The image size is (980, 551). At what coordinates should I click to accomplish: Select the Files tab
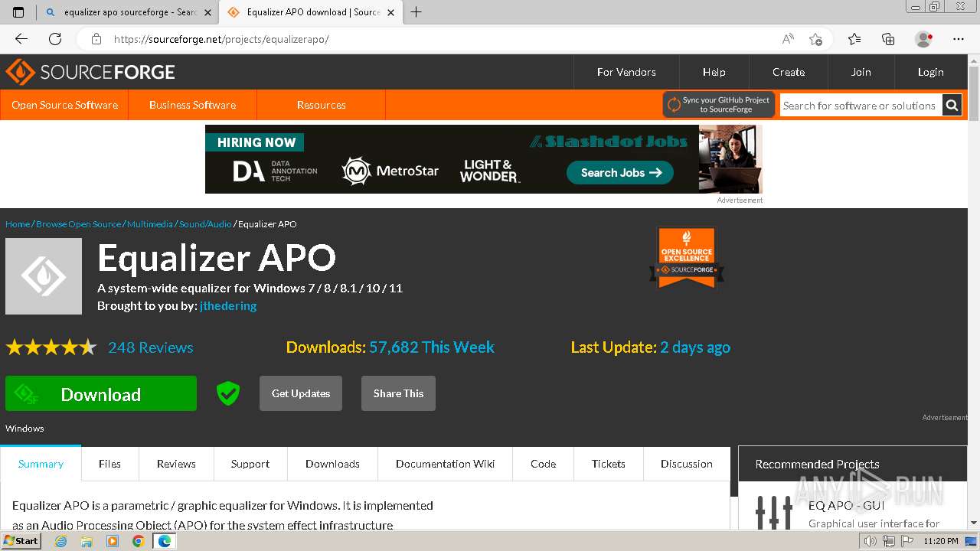tap(109, 464)
